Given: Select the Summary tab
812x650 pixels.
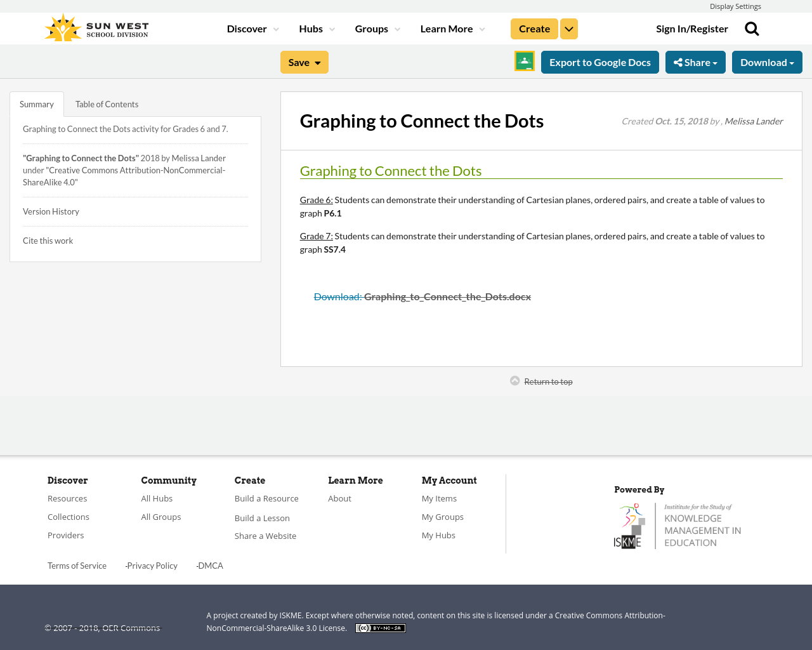Looking at the screenshot, I should (36, 103).
